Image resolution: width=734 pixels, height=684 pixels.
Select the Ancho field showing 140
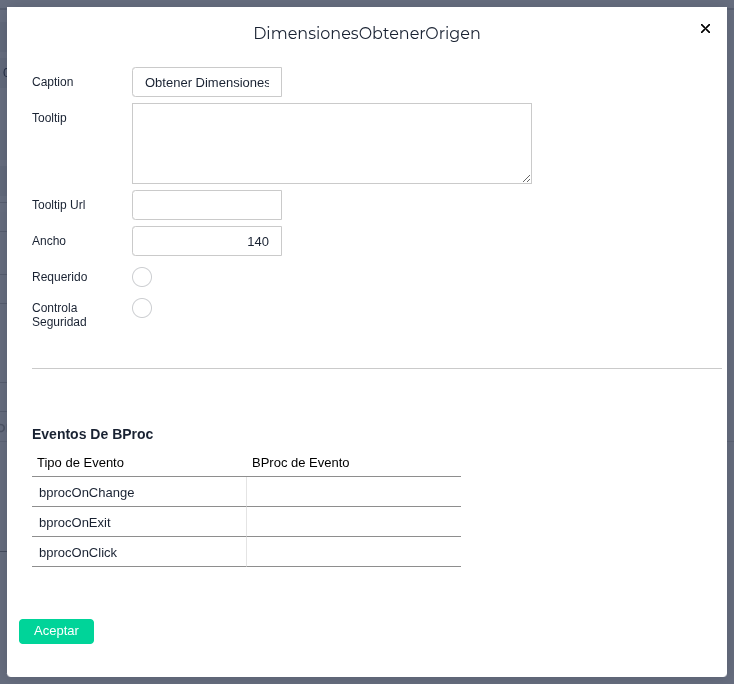click(207, 241)
